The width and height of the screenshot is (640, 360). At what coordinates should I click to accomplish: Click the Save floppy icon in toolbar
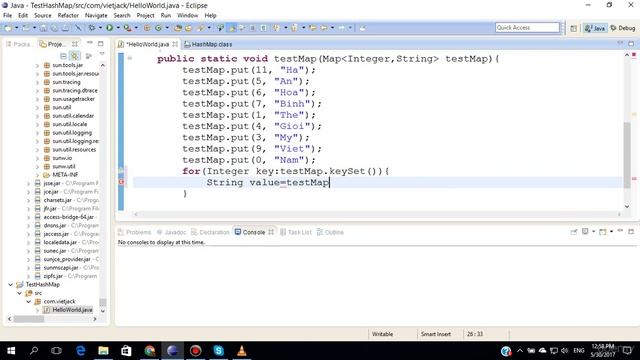43,28
